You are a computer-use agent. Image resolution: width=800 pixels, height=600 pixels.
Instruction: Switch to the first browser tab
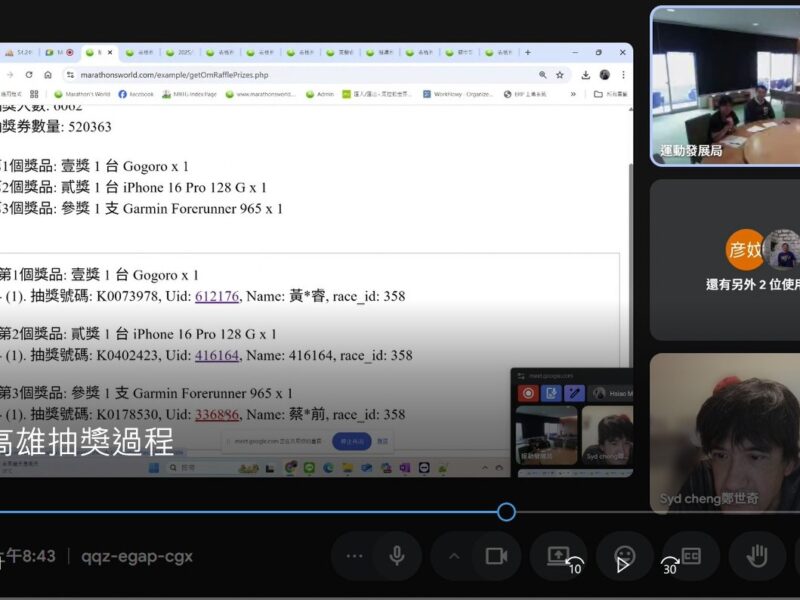19,52
